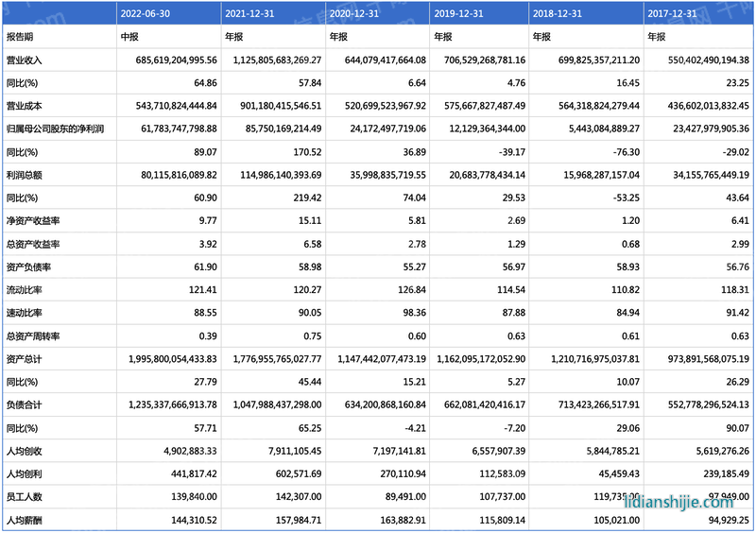Click the 总资产周转率 row label
Viewport: 756px width, 533px height.
click(x=33, y=335)
